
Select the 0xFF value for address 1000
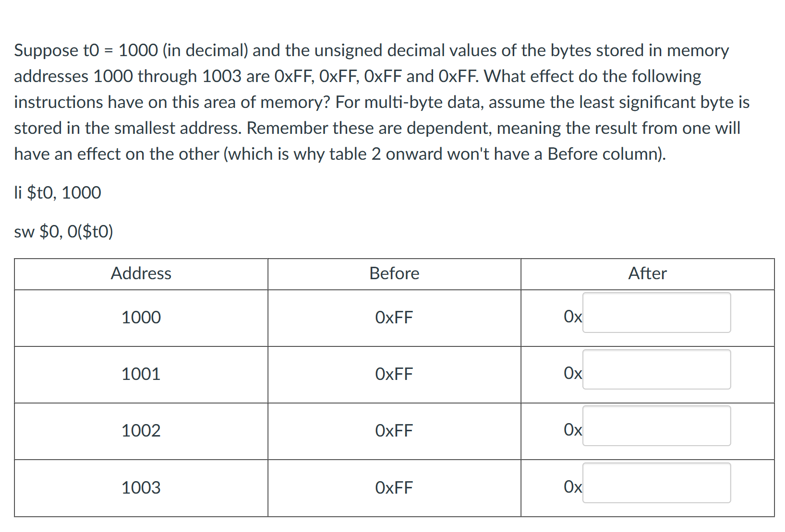394,317
